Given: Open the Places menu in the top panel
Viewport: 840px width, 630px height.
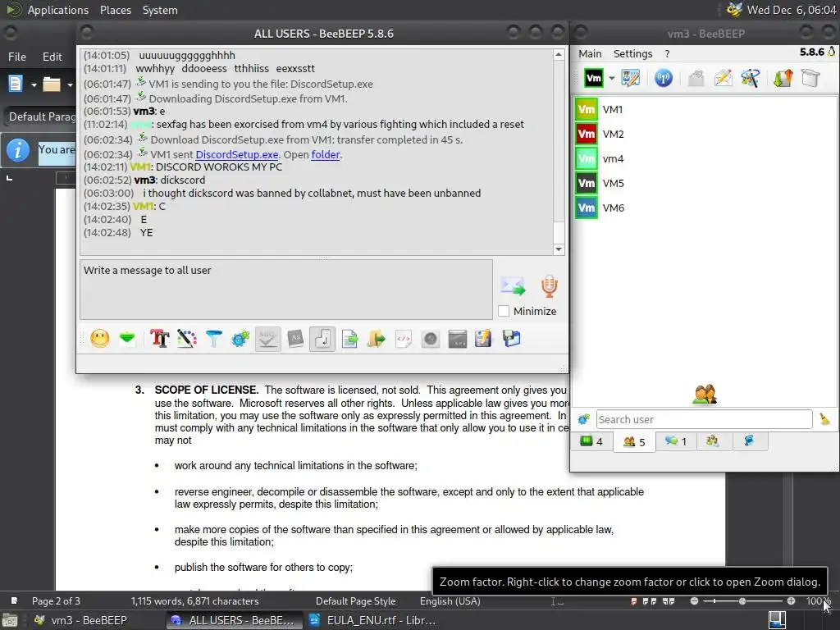Looking at the screenshot, I should coord(115,10).
